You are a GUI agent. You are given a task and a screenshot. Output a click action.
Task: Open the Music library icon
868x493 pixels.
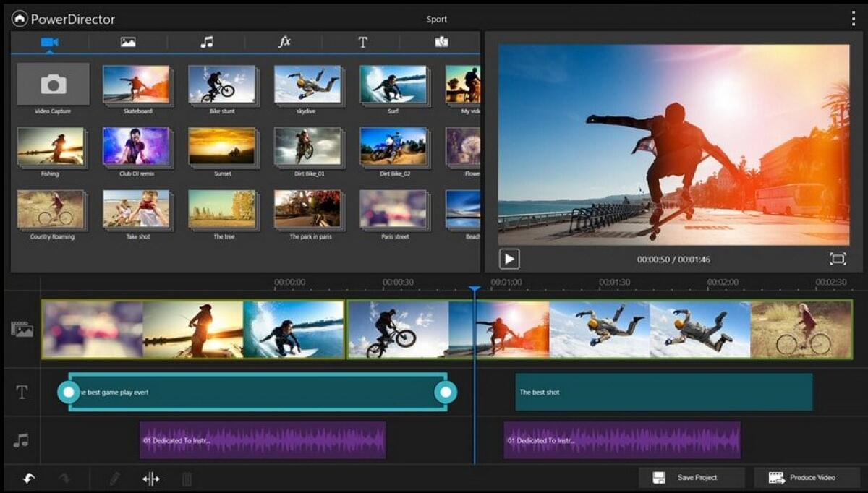tap(205, 42)
